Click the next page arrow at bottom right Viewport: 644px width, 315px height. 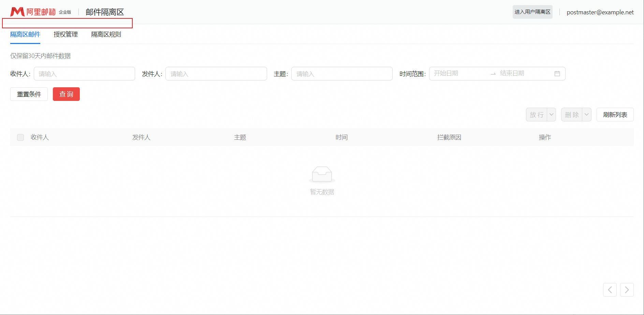pyautogui.click(x=627, y=289)
